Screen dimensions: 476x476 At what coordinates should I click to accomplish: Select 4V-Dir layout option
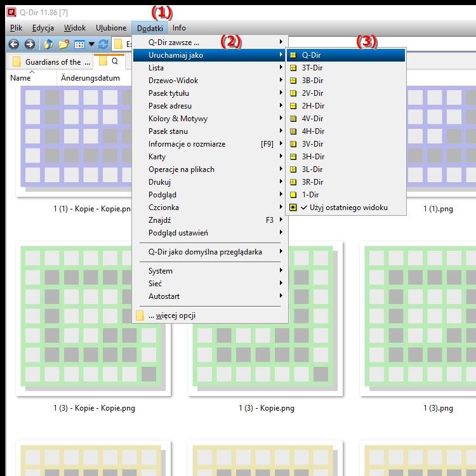click(x=346, y=119)
